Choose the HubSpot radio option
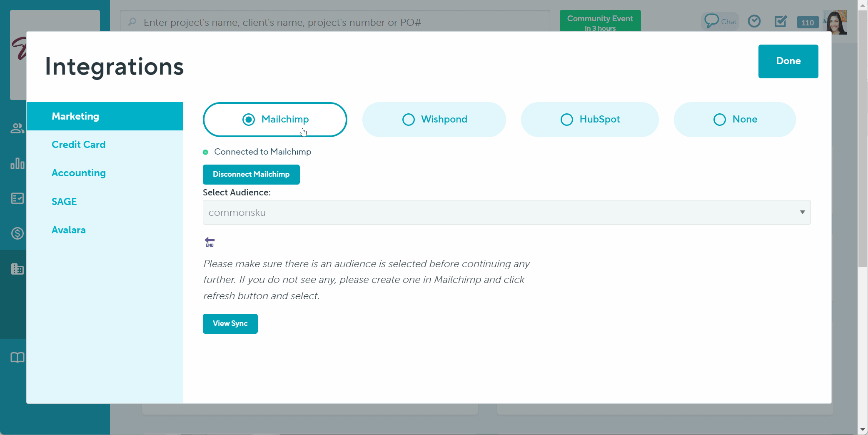Image resolution: width=868 pixels, height=435 pixels. (567, 120)
